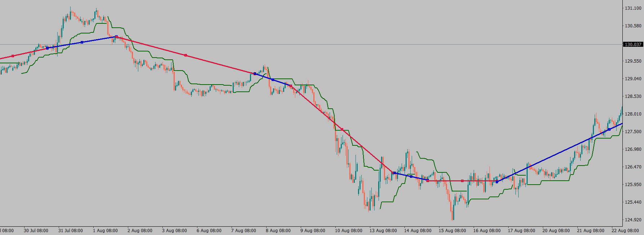Click the 2 Aug 08:00 time label
Screen dimensions: 644x235
point(140,231)
